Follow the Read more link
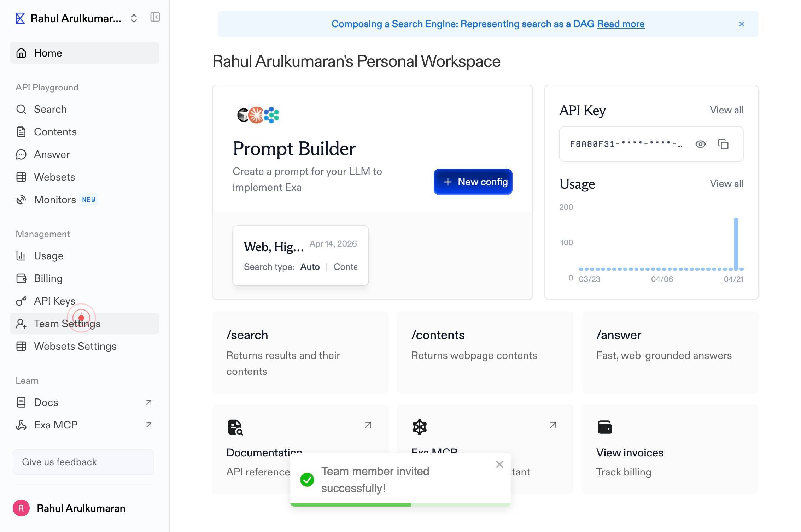The height and width of the screenshot is (532, 801). (621, 24)
